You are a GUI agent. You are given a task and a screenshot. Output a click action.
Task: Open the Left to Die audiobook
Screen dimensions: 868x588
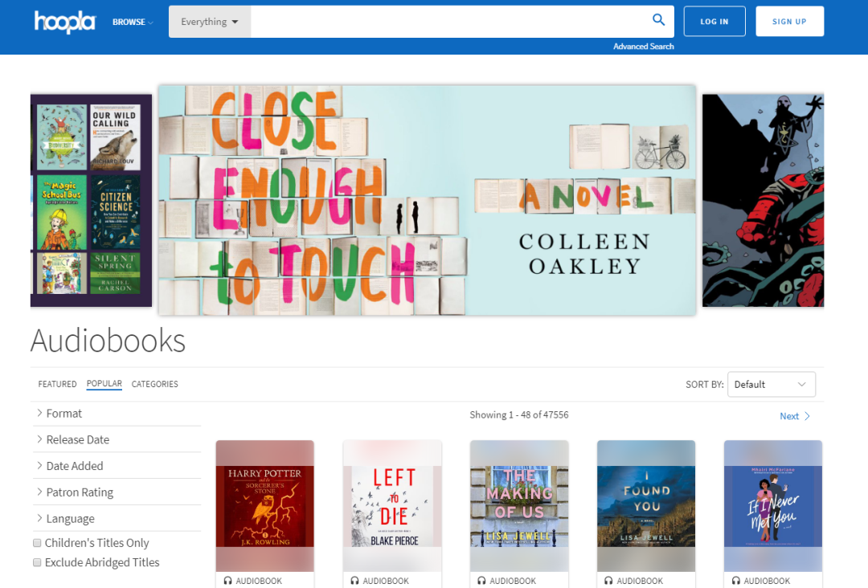click(392, 506)
